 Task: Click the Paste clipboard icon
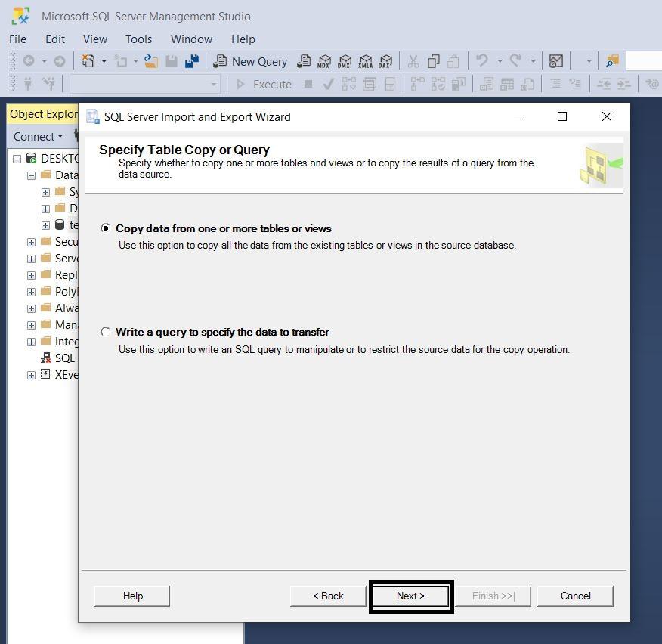[x=453, y=62]
